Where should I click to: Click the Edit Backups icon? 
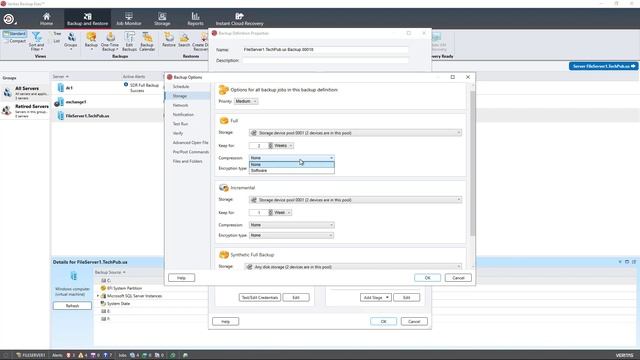tap(129, 42)
